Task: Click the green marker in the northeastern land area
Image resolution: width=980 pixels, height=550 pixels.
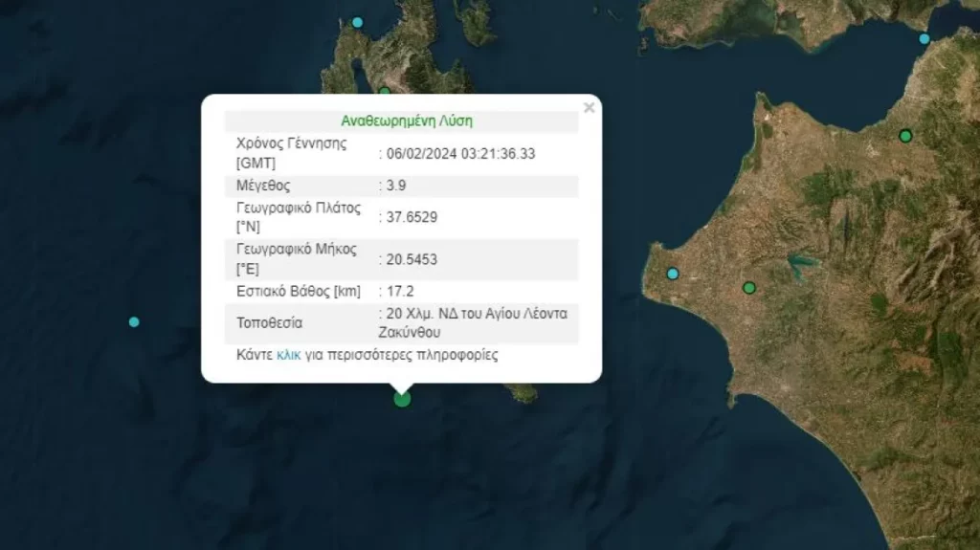Action: (904, 136)
